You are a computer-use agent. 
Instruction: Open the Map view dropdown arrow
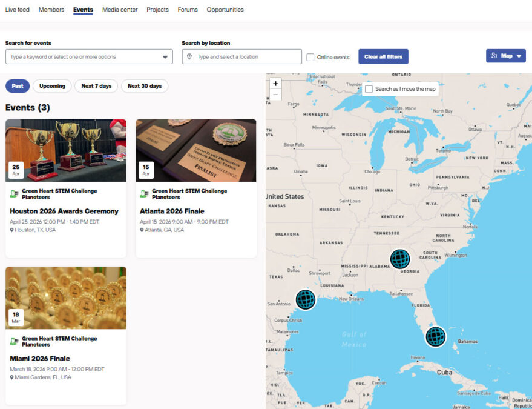click(519, 56)
